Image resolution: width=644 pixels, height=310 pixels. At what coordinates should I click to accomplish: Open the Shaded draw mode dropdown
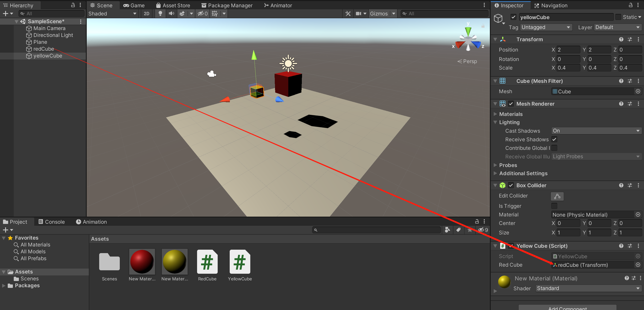[x=112, y=14]
